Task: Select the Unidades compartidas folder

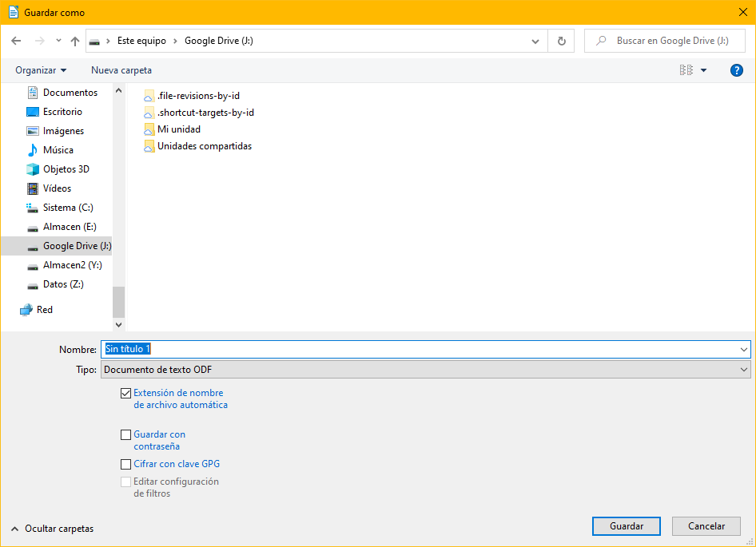Action: point(204,146)
